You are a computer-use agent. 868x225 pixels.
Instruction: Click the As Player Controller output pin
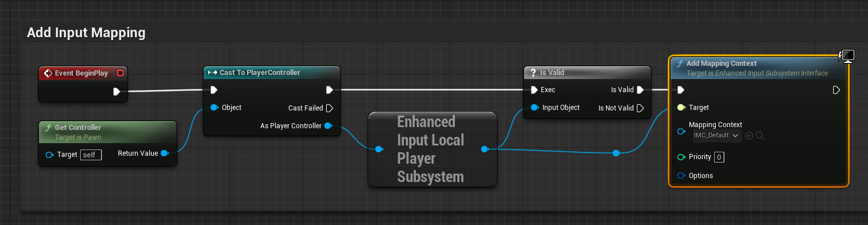(328, 126)
